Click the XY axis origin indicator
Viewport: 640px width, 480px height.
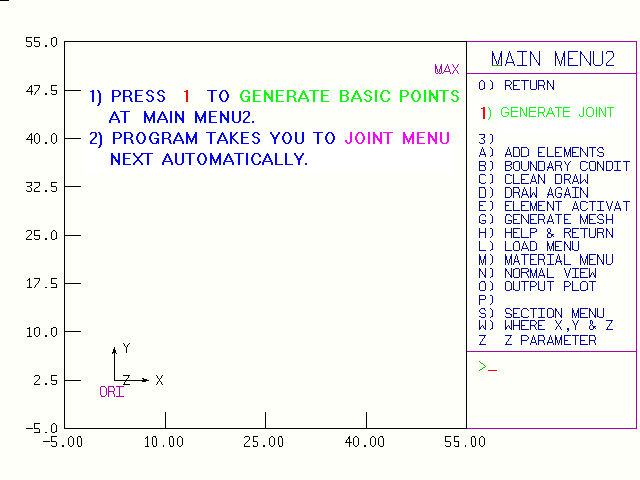pyautogui.click(x=115, y=381)
